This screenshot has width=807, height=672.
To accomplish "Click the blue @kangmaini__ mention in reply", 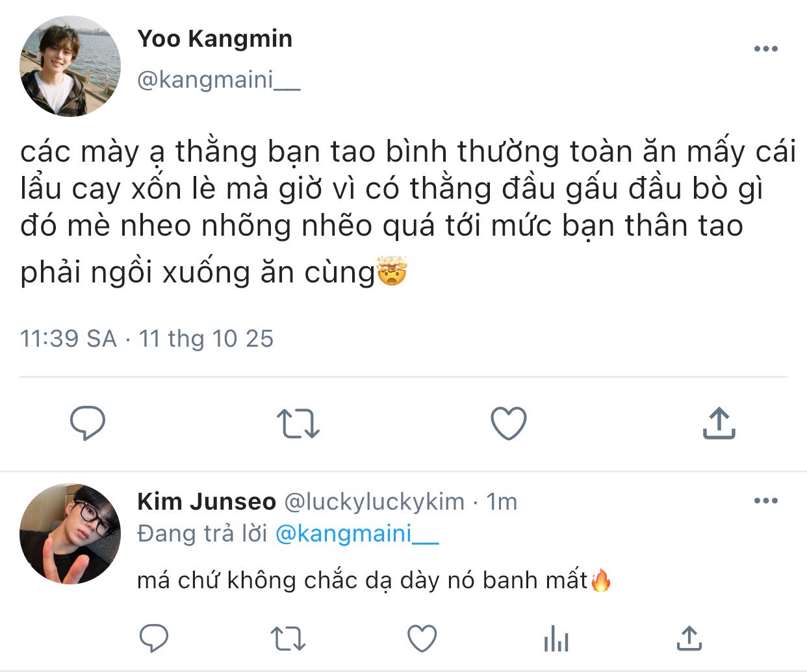I will click(357, 534).
